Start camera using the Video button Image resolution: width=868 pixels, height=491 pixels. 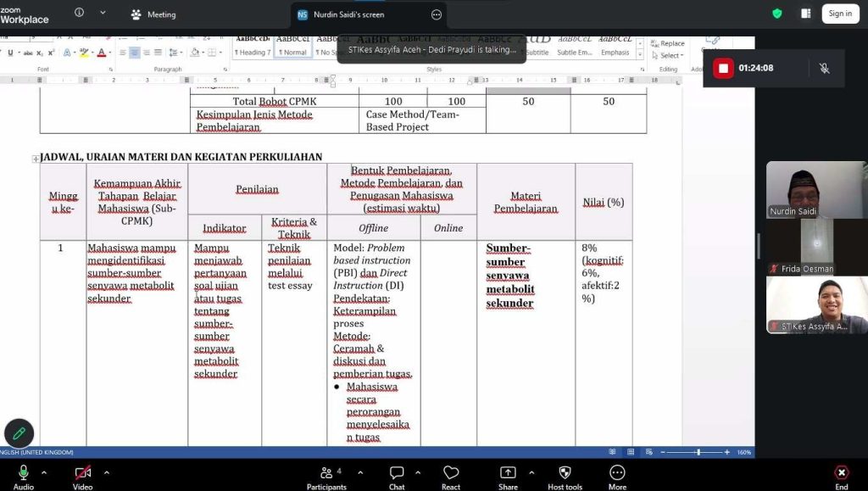(x=82, y=474)
